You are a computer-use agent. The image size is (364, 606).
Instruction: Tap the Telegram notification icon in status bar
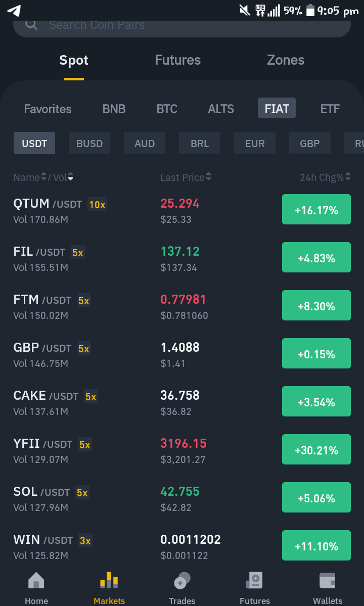pos(14,11)
